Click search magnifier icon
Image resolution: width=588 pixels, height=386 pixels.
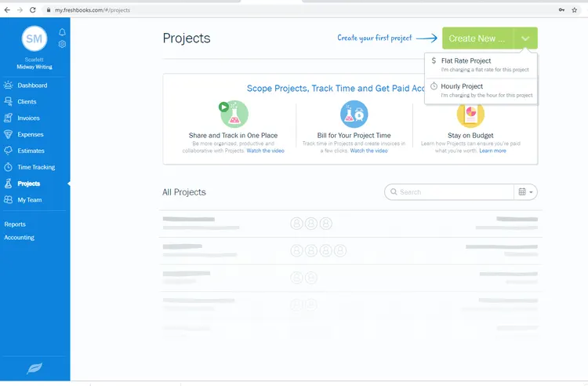[394, 192]
